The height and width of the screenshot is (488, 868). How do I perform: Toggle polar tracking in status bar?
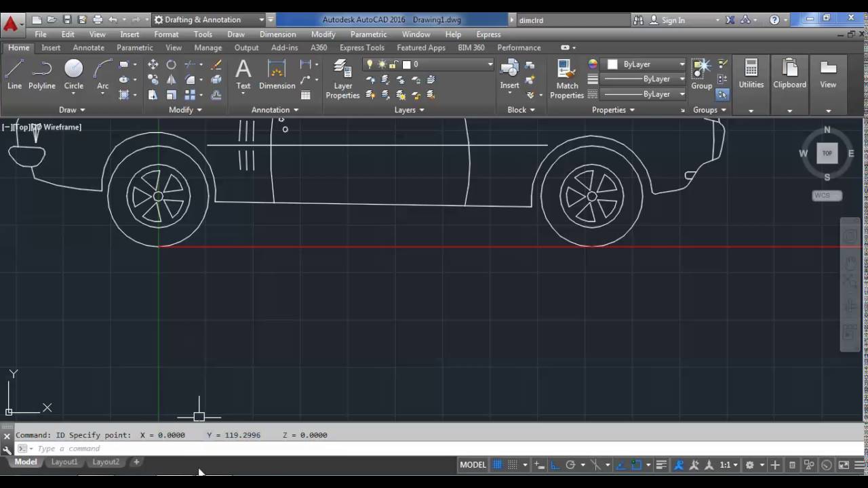tap(570, 465)
